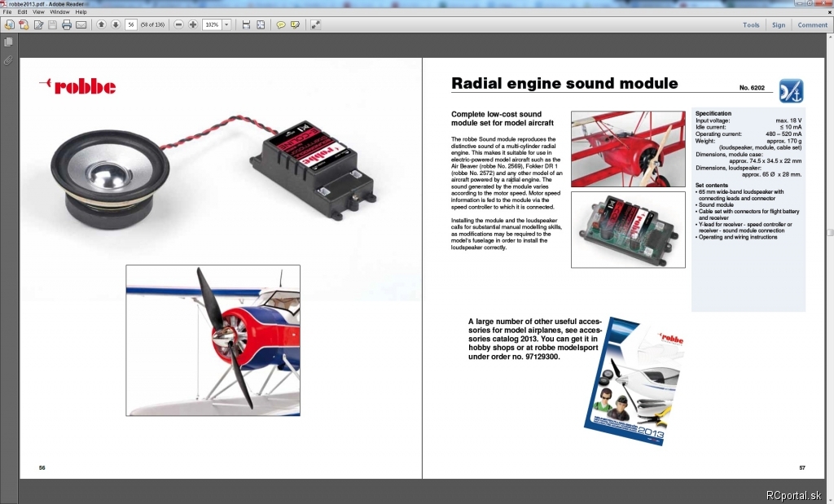Open the File menu
834x504 pixels.
click(7, 11)
